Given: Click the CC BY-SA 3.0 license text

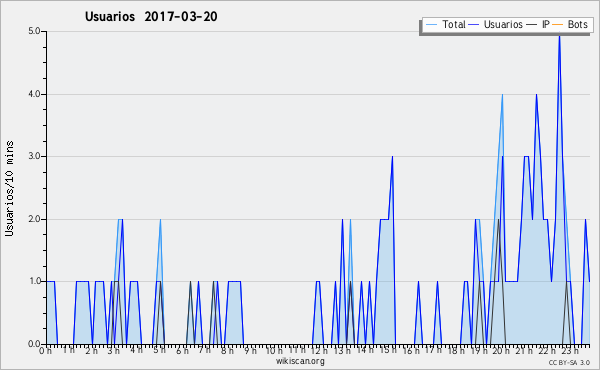Looking at the screenshot, I should 569,362.
